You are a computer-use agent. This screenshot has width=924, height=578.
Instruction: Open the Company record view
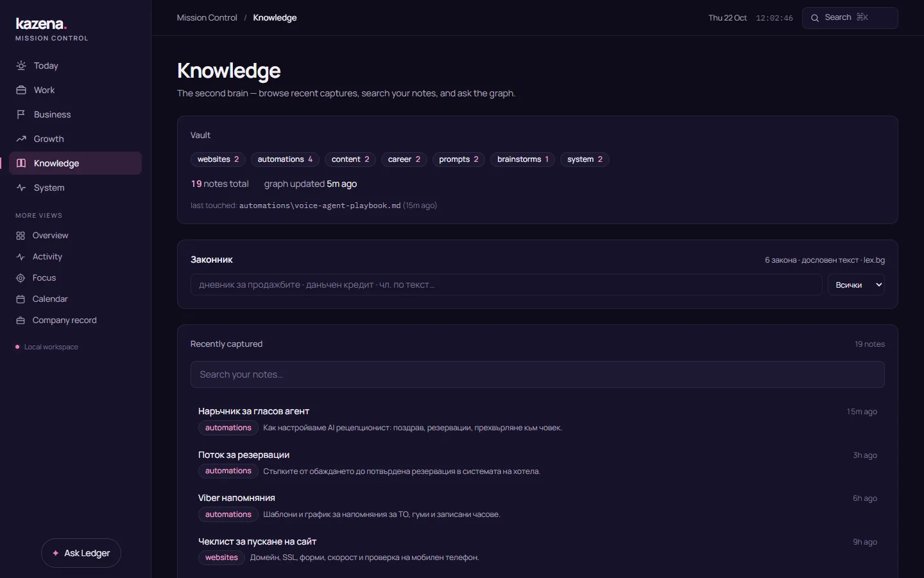pyautogui.click(x=76, y=320)
